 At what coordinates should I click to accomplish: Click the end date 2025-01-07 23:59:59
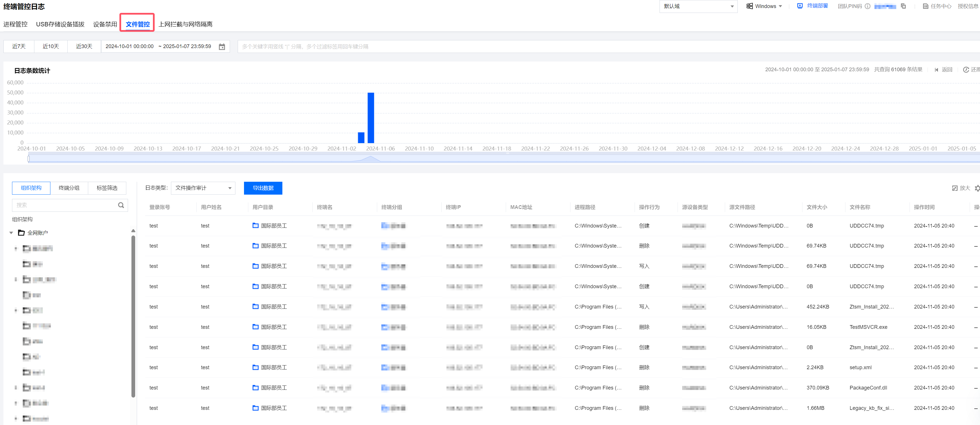pos(187,46)
